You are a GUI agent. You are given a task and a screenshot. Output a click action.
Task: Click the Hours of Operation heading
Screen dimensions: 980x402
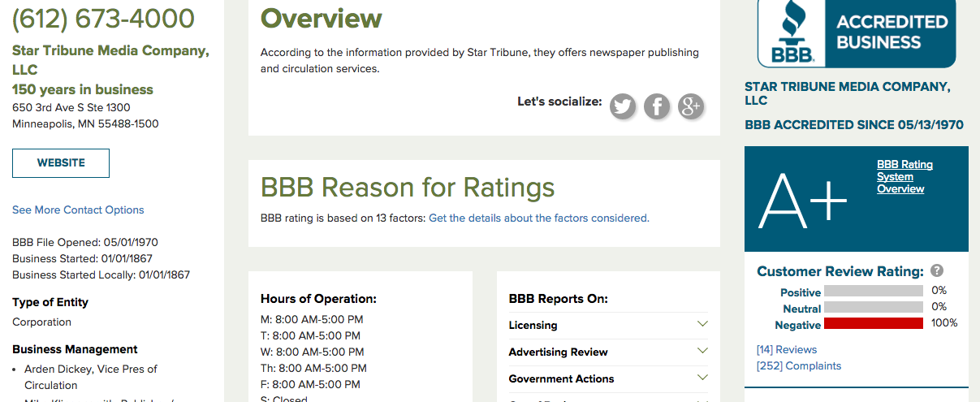(x=318, y=298)
